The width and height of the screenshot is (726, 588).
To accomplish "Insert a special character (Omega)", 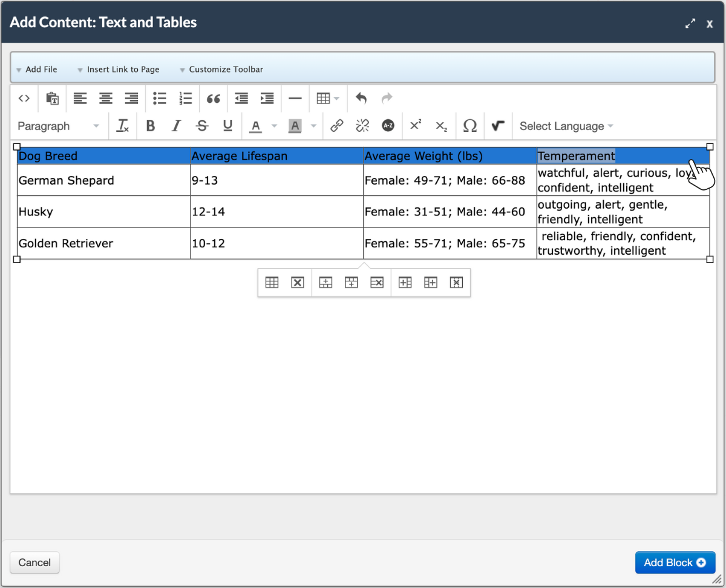I will coord(470,126).
